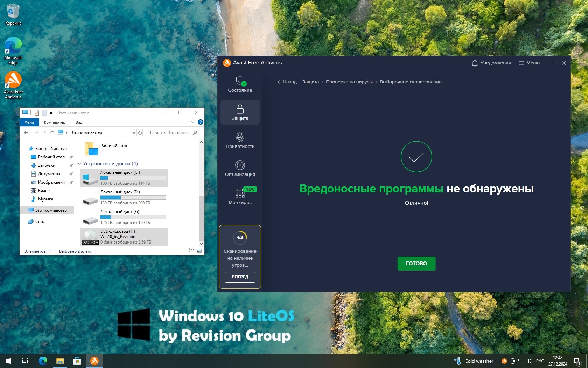Click the ВПЕРЕД button in the scan widget
Screen dimensions: 588x368
click(x=240, y=277)
